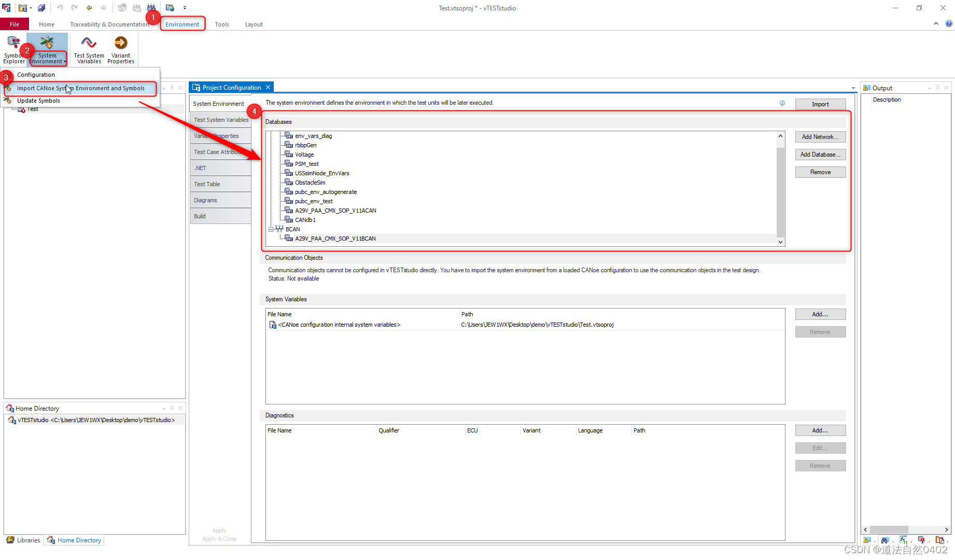Click the Save All icon
Screen dimensions: 955x560
point(41,7)
